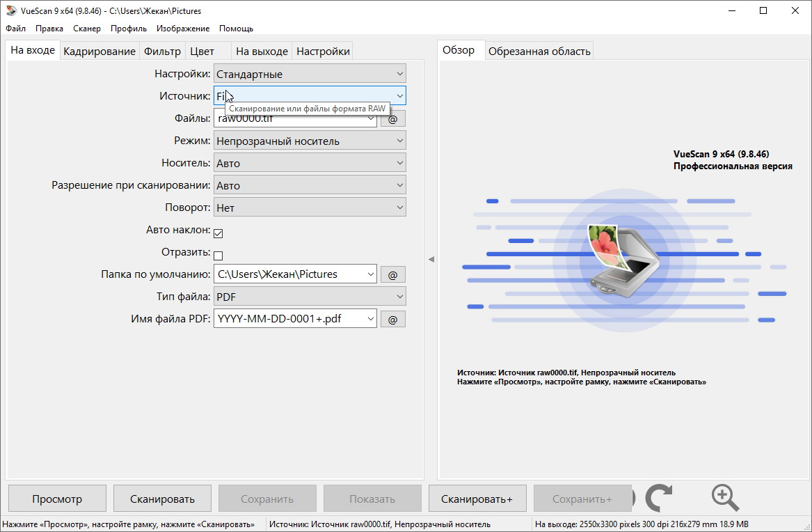
Task: Expand the Папка по умолчанию combo box arrow
Action: tap(370, 274)
